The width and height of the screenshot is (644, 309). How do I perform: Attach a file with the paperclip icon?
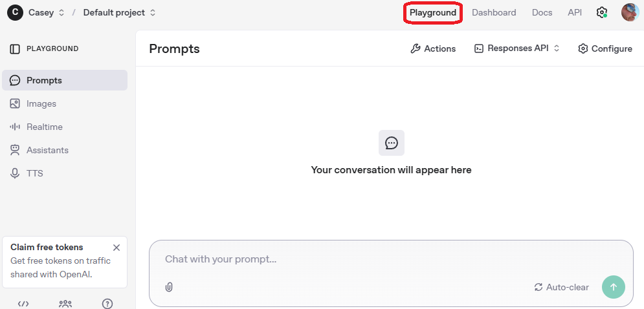point(169,287)
